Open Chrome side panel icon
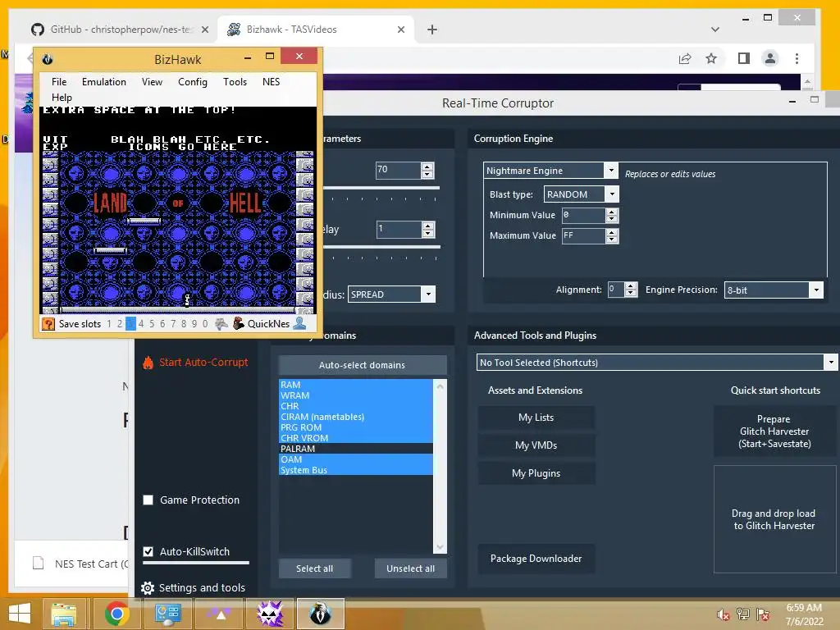This screenshot has width=840, height=630. click(x=743, y=58)
